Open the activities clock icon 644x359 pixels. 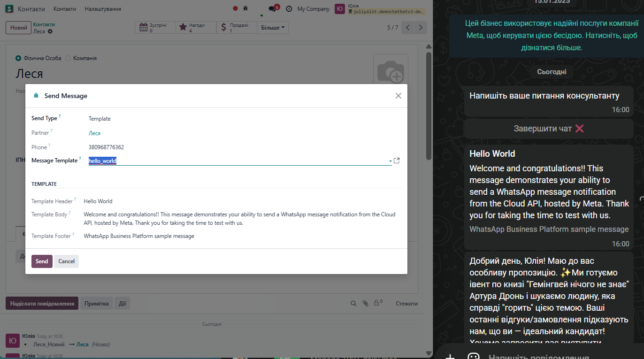click(x=289, y=9)
